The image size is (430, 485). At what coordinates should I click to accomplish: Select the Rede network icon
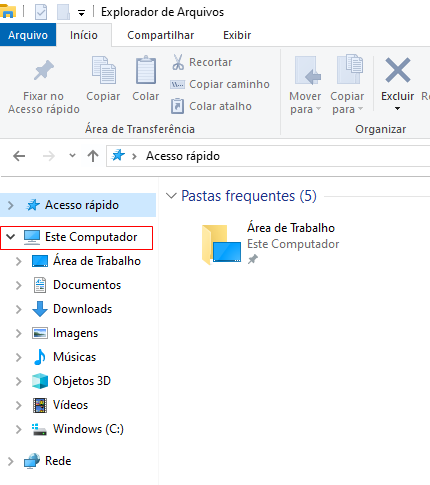[x=32, y=461]
